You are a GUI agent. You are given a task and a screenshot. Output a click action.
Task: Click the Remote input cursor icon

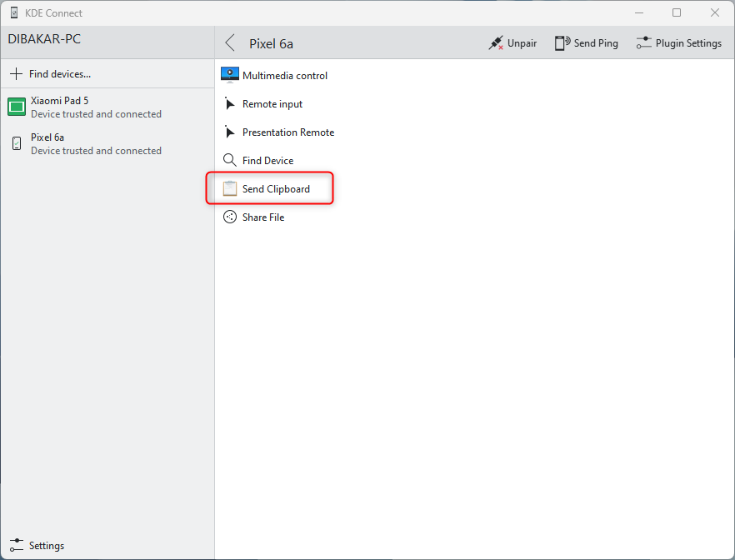click(x=229, y=103)
